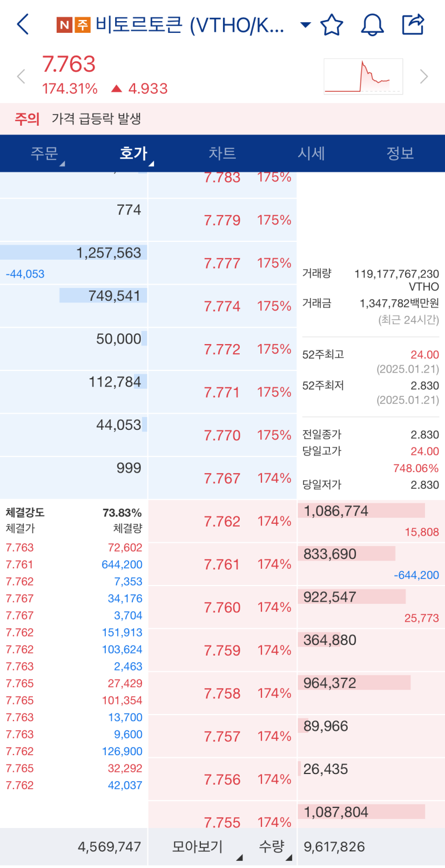Open the 정보 tab

tap(399, 154)
